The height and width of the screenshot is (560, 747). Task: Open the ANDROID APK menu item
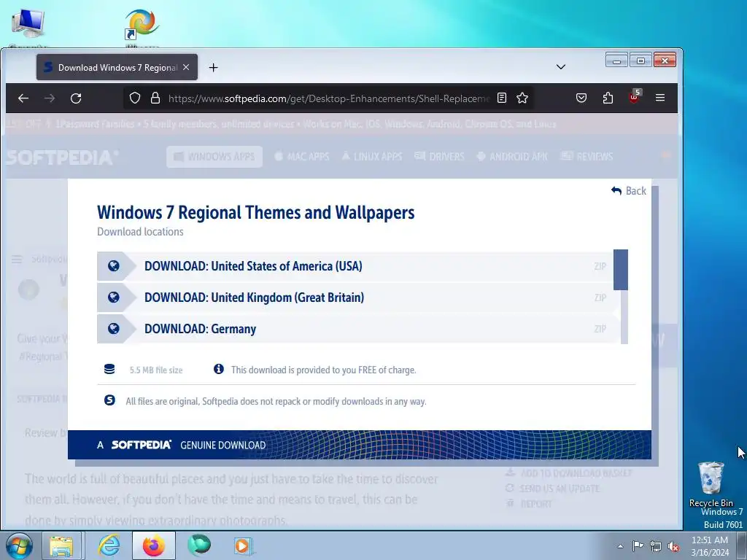[512, 157]
